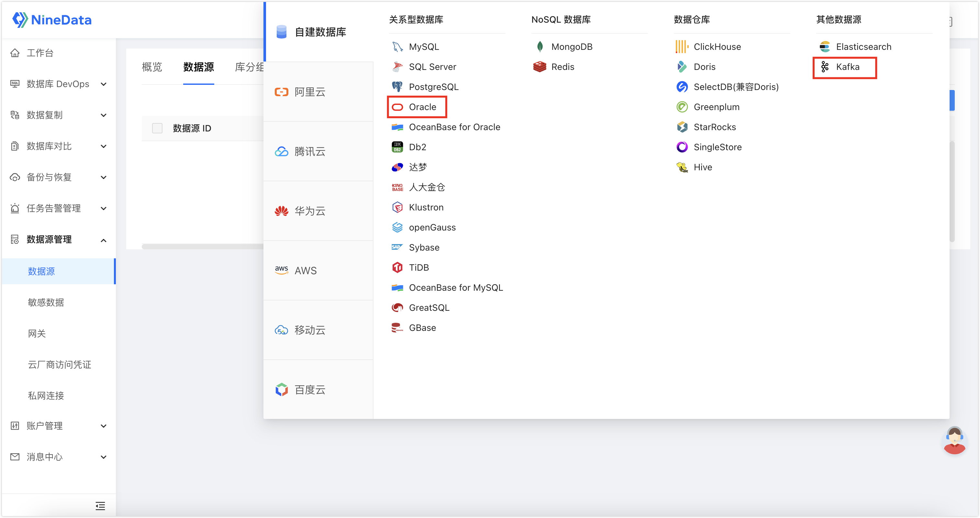This screenshot has height=518, width=980.
Task: Click the NineData logo
Action: [52, 20]
